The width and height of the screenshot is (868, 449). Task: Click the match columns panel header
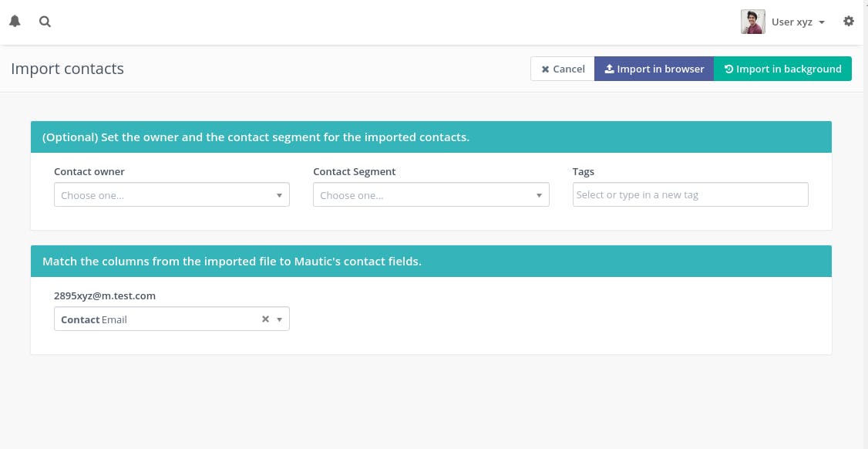pos(431,261)
